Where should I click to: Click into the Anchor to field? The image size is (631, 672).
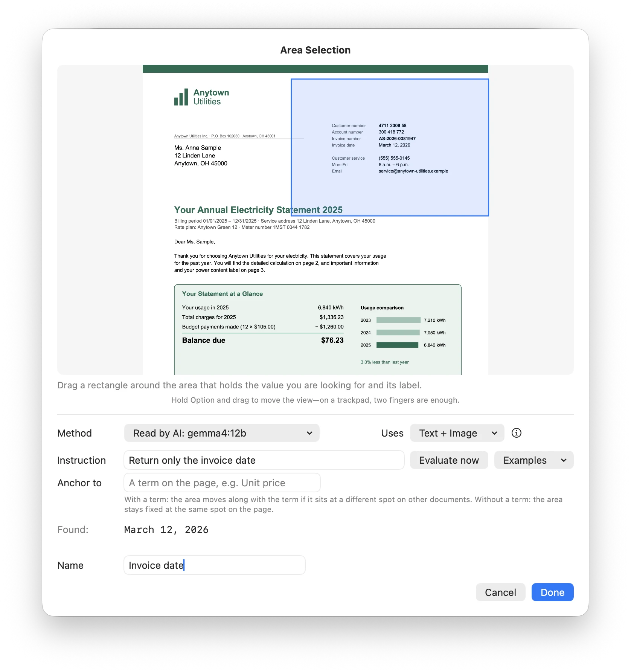[x=222, y=483]
